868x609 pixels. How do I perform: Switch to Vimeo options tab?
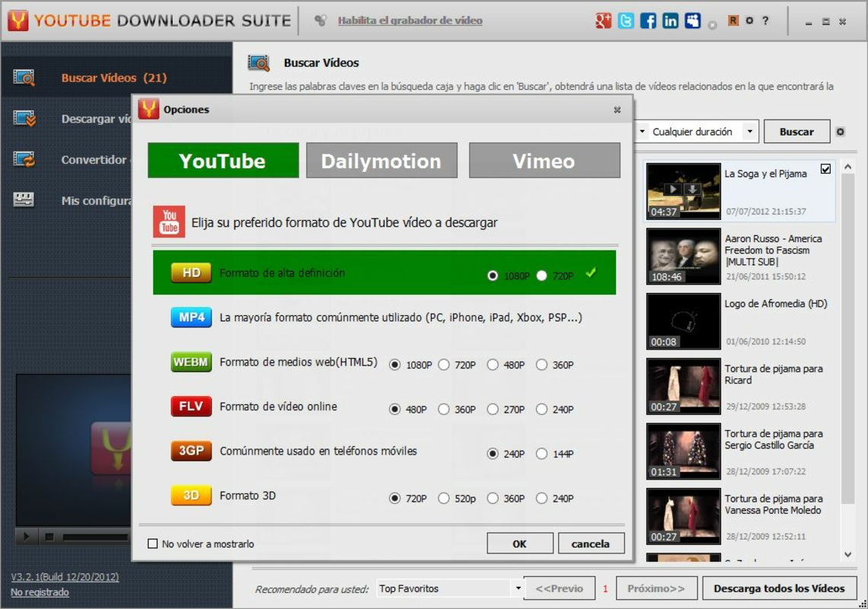(544, 161)
